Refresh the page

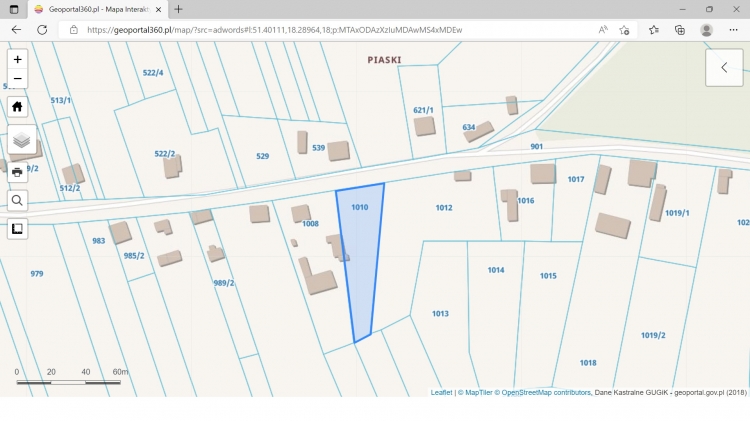pyautogui.click(x=42, y=30)
